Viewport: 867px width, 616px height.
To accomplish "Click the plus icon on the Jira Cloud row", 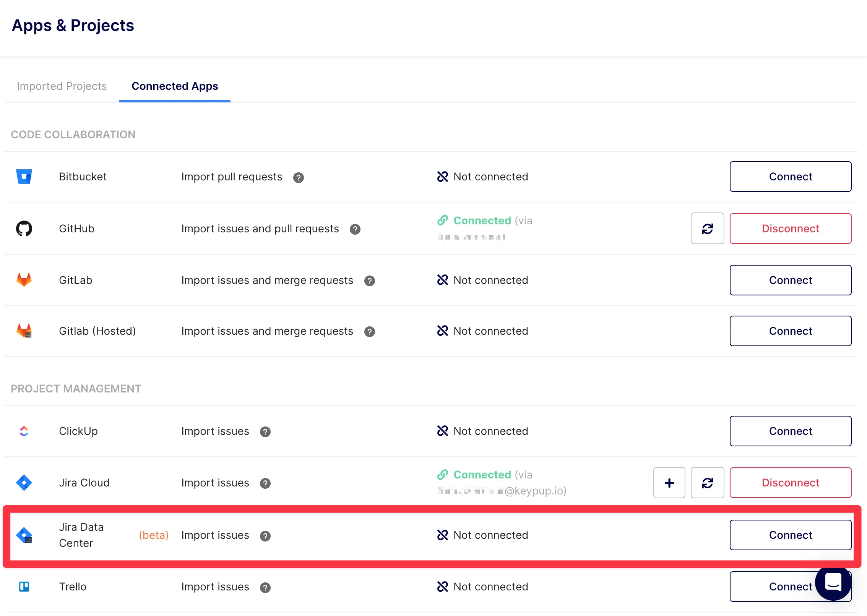I will [669, 483].
